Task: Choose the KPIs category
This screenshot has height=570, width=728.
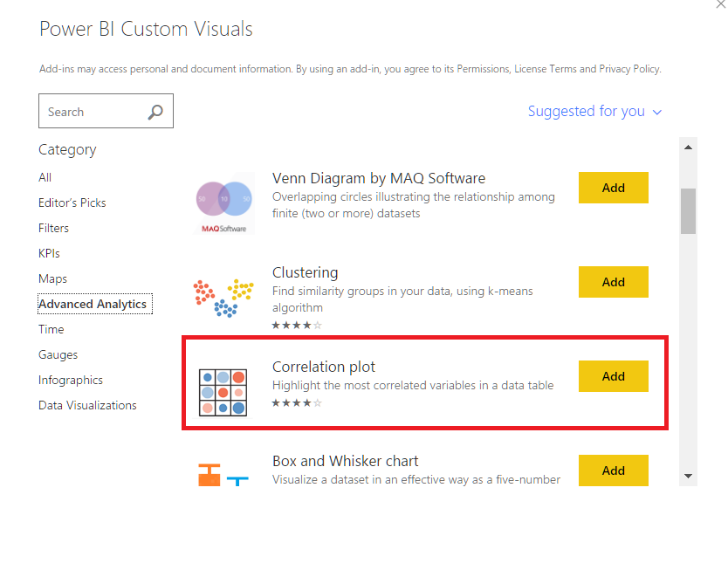Action: [50, 253]
